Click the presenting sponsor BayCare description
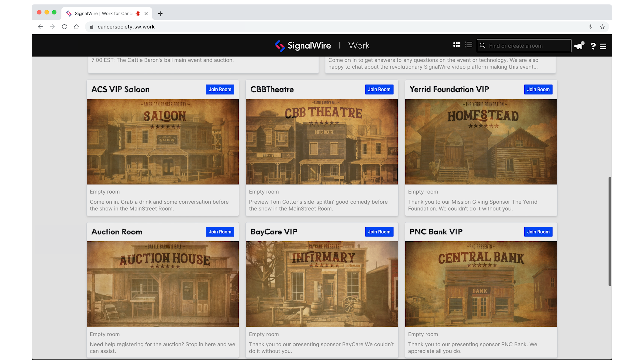The height and width of the screenshot is (362, 644). (321, 348)
